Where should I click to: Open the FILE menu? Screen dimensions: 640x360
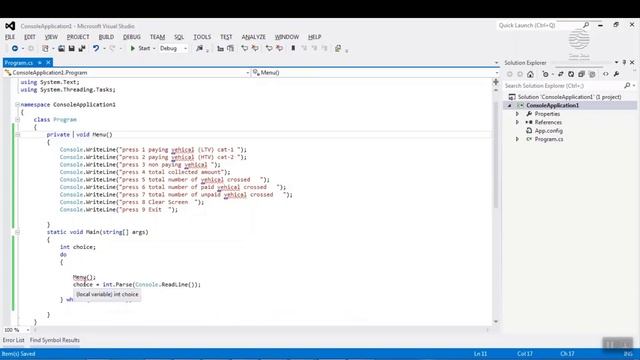[10, 37]
